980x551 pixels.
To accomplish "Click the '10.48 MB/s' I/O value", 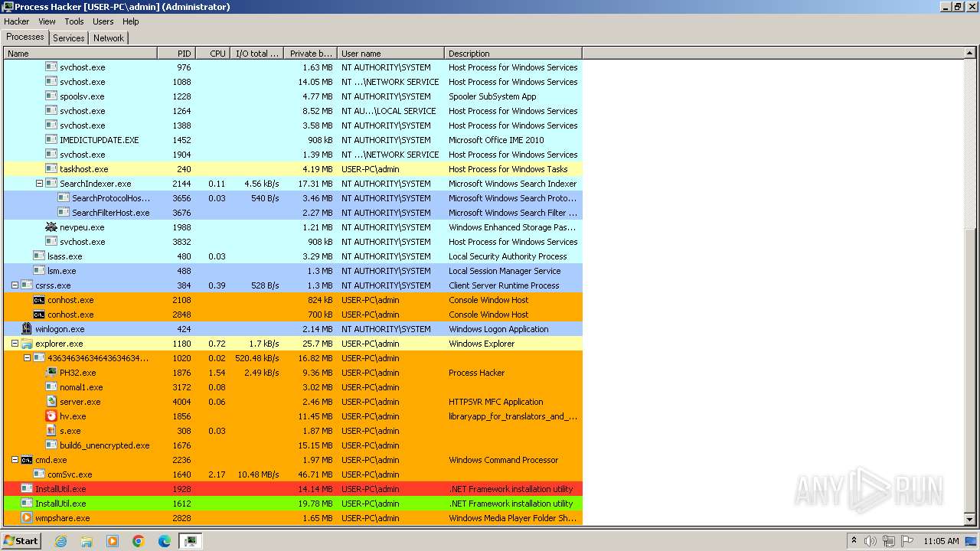I will coord(258,474).
